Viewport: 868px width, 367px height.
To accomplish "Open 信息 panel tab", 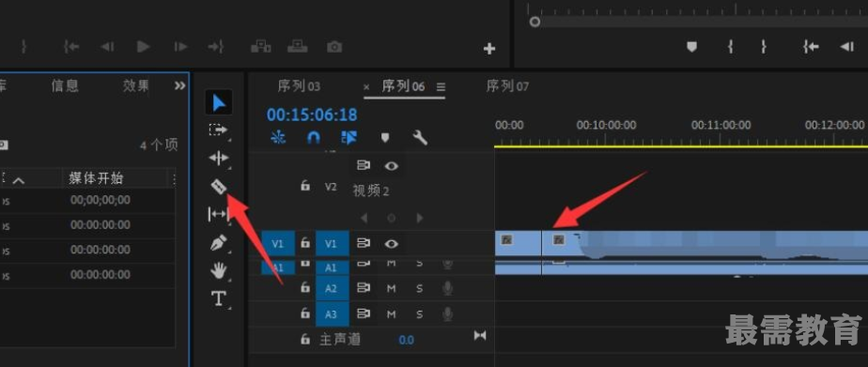I will pos(66,85).
